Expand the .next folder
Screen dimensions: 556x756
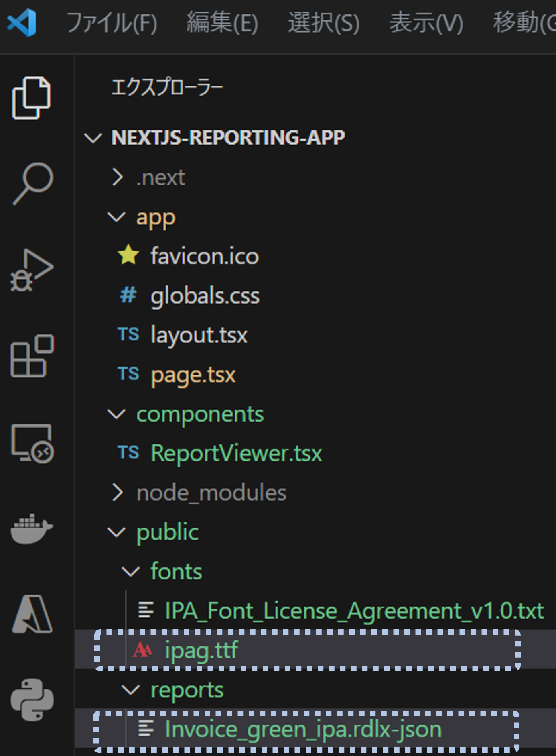117,177
